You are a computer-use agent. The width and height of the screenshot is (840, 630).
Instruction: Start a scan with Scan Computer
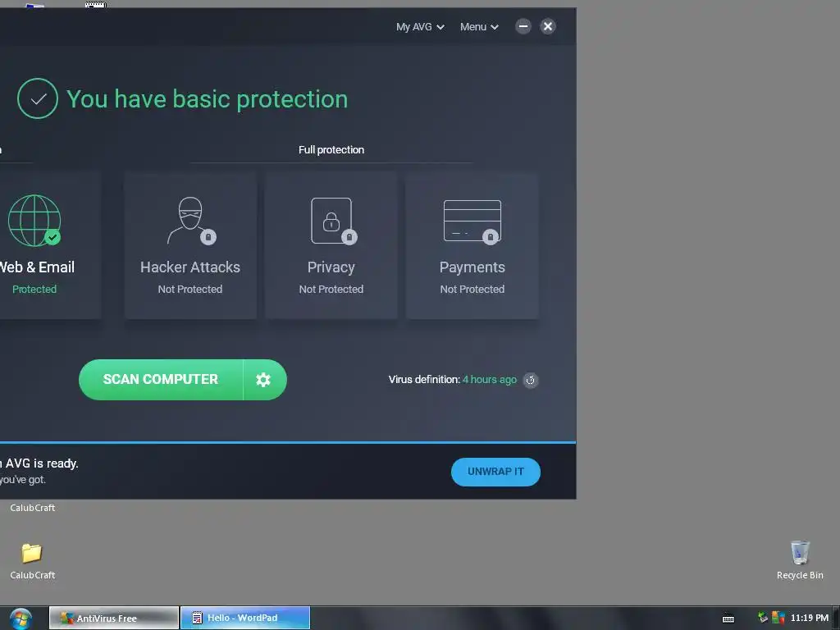pos(161,380)
